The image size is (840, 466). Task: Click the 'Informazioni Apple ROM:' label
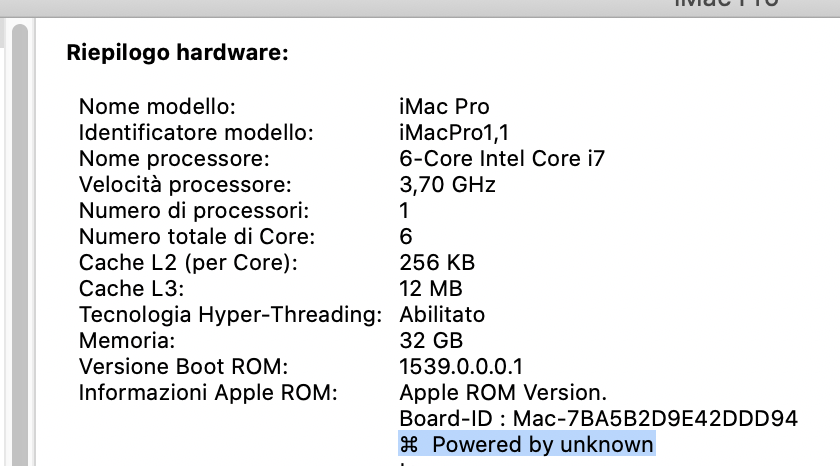click(208, 393)
